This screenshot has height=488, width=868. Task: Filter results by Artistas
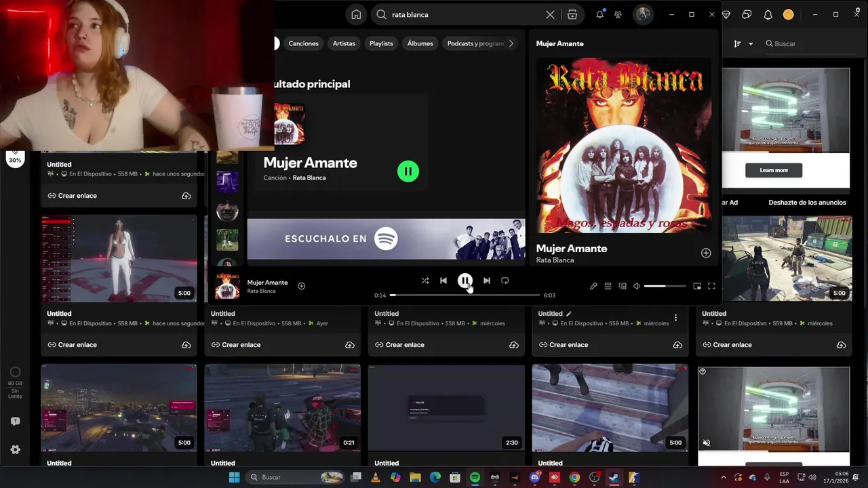pos(344,43)
